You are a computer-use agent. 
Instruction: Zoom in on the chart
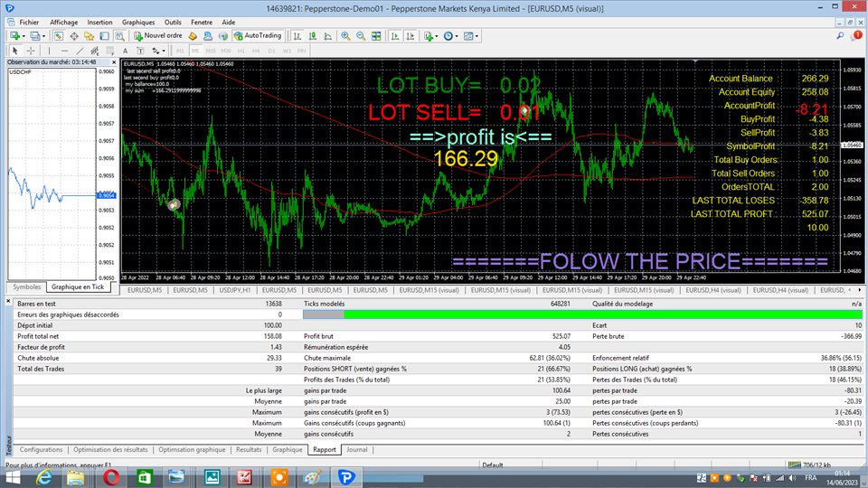pyautogui.click(x=345, y=36)
